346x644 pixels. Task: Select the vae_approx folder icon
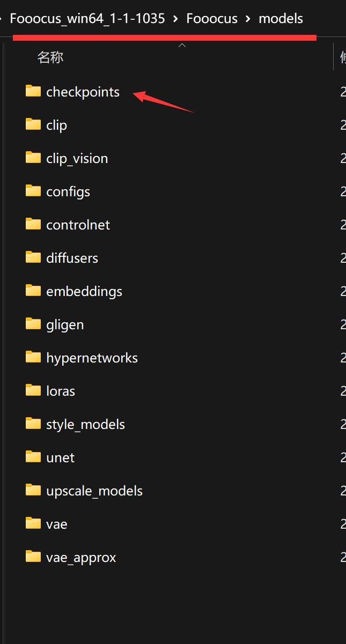[x=33, y=557]
